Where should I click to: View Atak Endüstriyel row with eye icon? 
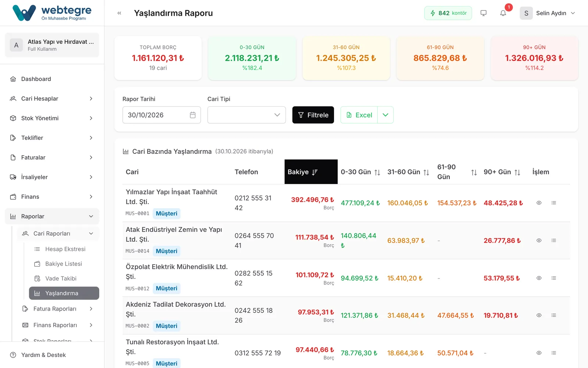(x=539, y=240)
